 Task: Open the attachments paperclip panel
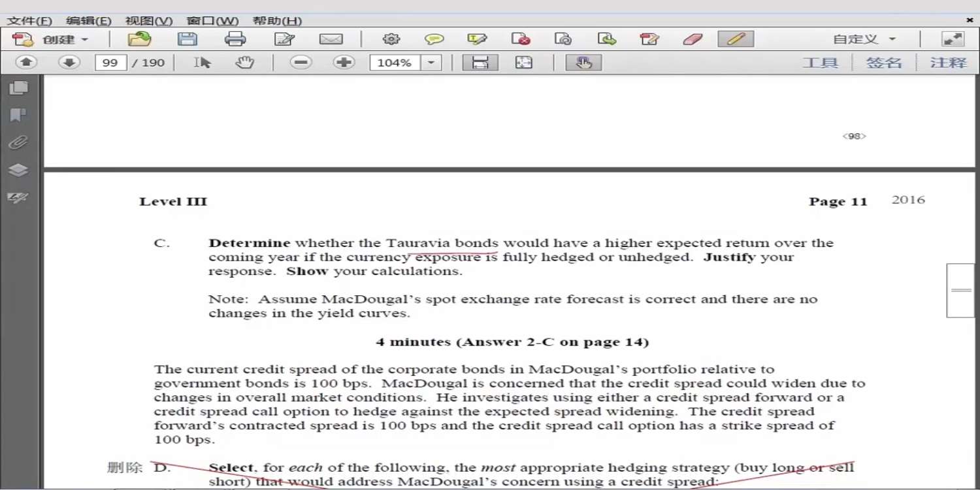[18, 142]
